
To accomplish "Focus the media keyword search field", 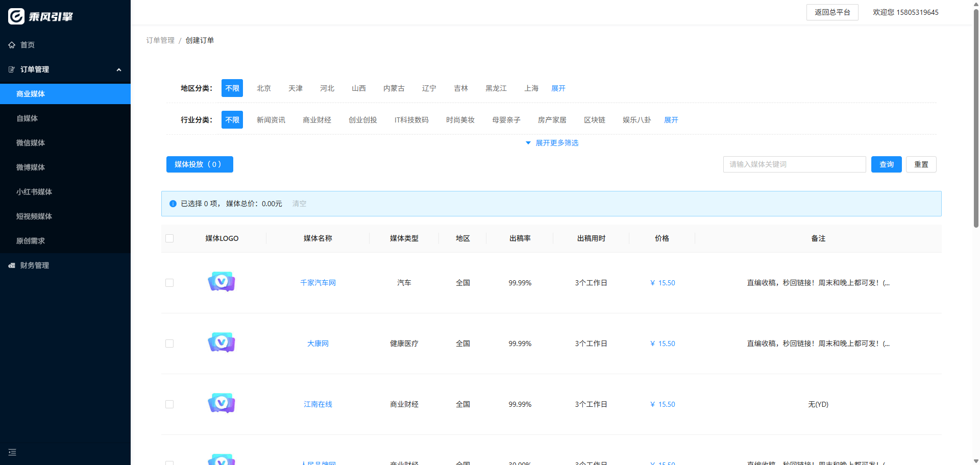I will [x=794, y=164].
